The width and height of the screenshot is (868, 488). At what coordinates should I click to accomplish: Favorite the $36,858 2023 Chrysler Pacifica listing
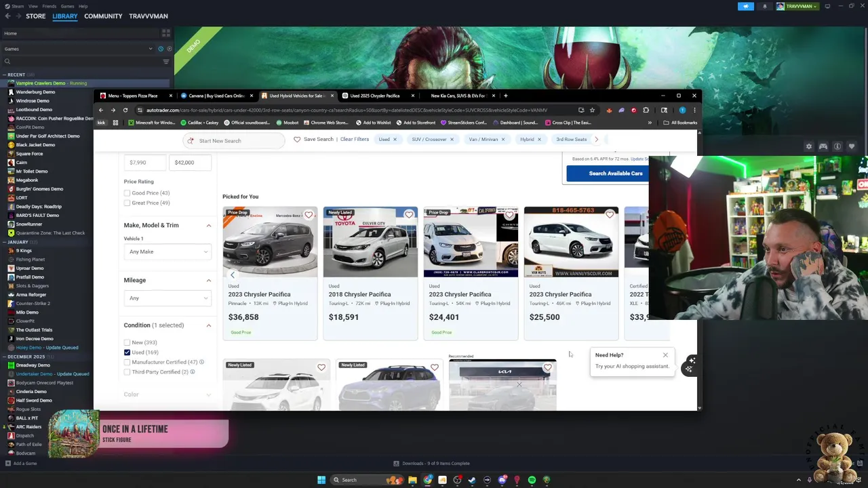(309, 215)
